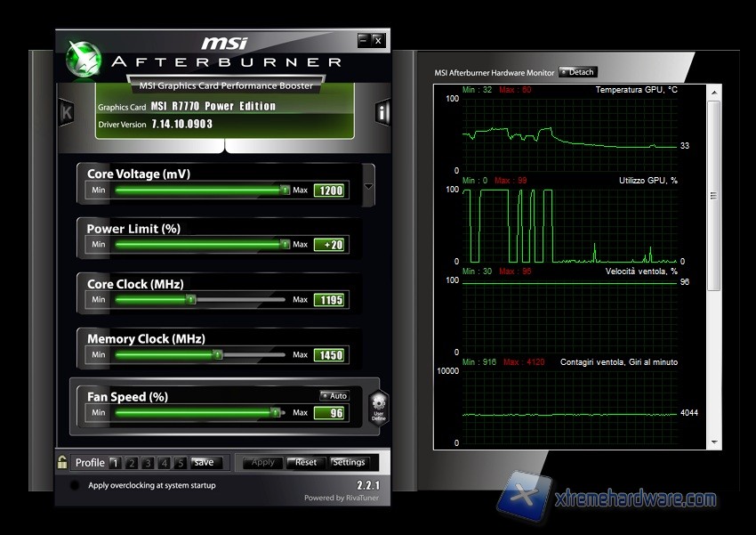Select profile slot 2
Screen dimensions: 756x535
[x=131, y=463]
